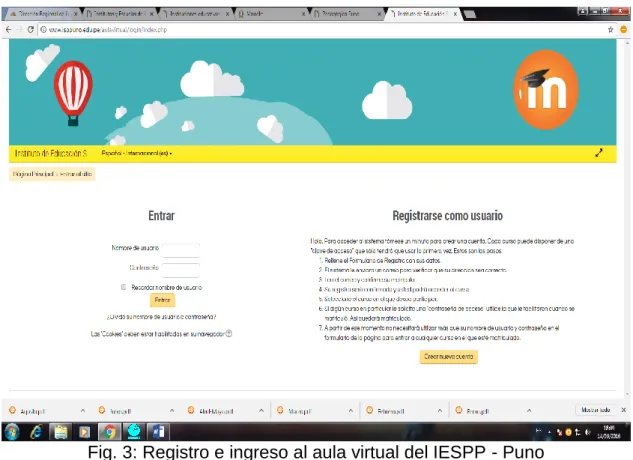Reload the page with the refresh icon

[30, 29]
